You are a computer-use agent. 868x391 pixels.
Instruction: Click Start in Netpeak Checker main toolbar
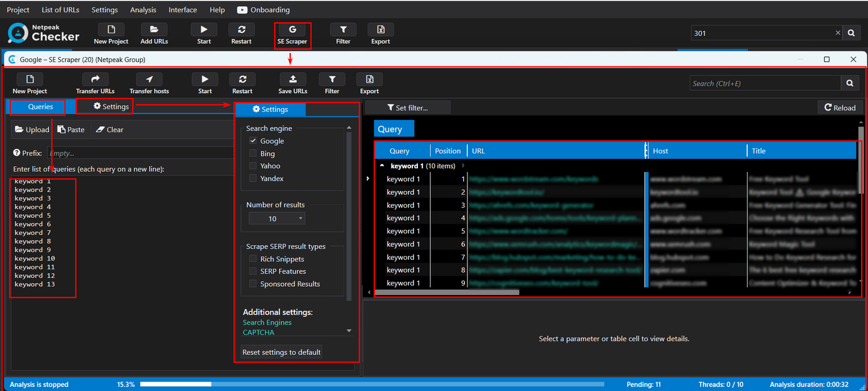(204, 34)
